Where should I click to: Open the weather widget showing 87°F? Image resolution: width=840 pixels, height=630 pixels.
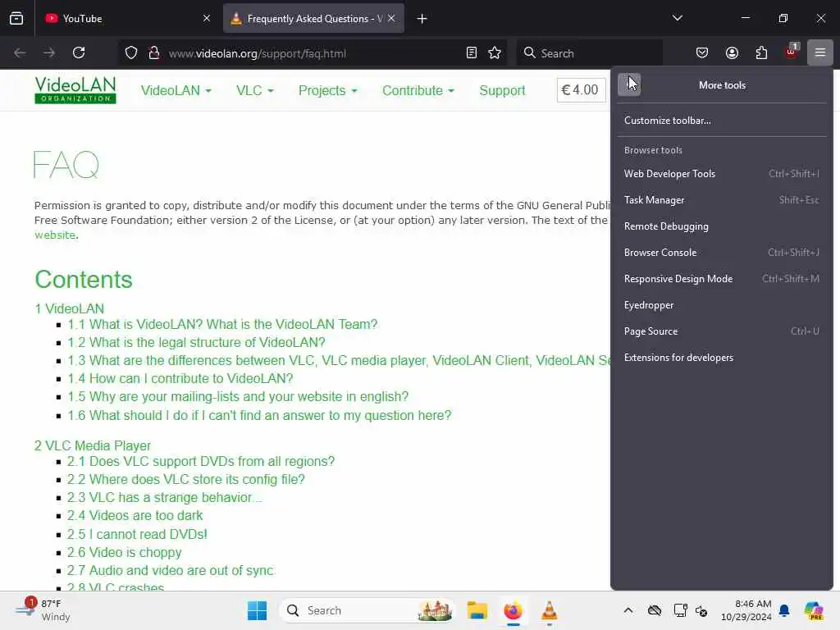point(43,610)
